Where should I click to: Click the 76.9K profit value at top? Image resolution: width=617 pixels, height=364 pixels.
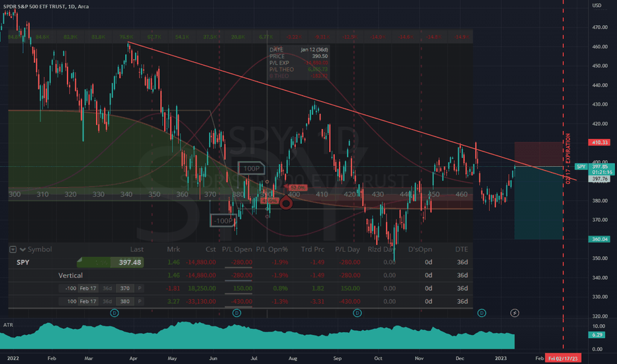[x=126, y=37]
